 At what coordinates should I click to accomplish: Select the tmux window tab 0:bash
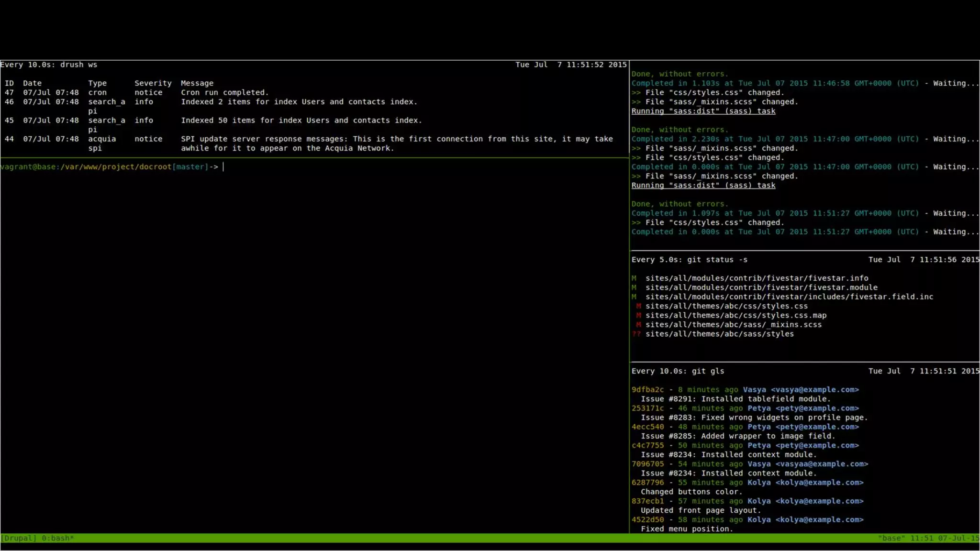(x=57, y=538)
